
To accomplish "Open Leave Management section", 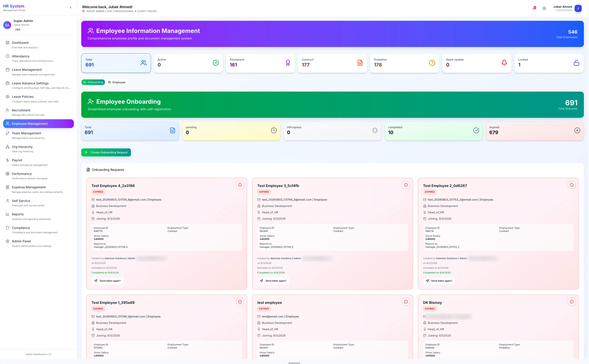I will coord(39,72).
